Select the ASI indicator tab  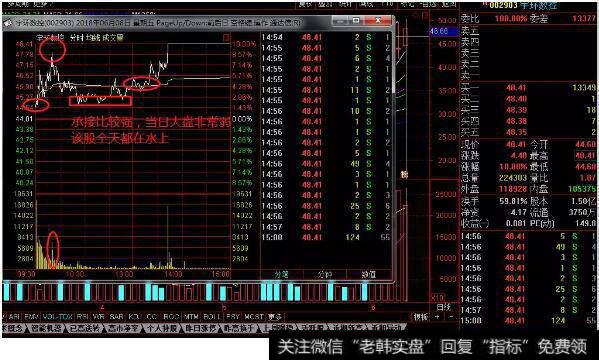(x=14, y=317)
